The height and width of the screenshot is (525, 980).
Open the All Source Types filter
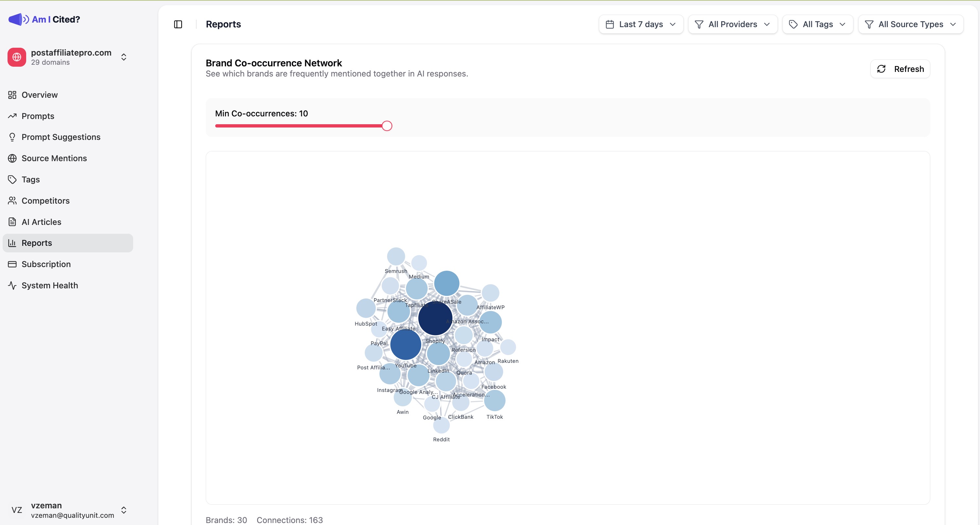[x=911, y=24]
